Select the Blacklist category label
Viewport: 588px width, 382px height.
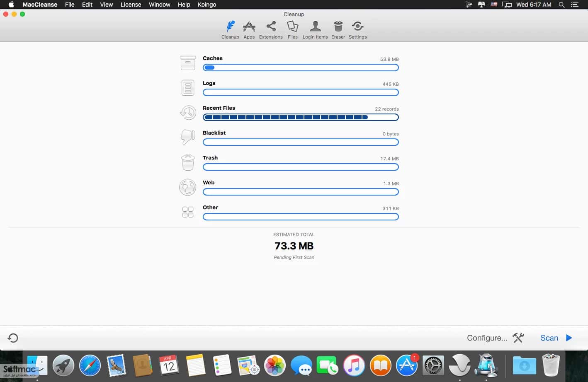pos(214,133)
